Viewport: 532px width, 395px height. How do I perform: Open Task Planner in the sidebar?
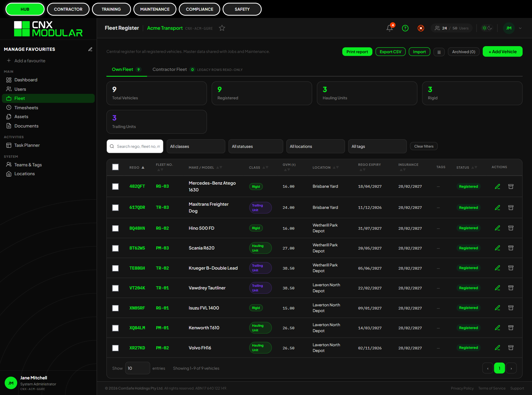point(48,145)
